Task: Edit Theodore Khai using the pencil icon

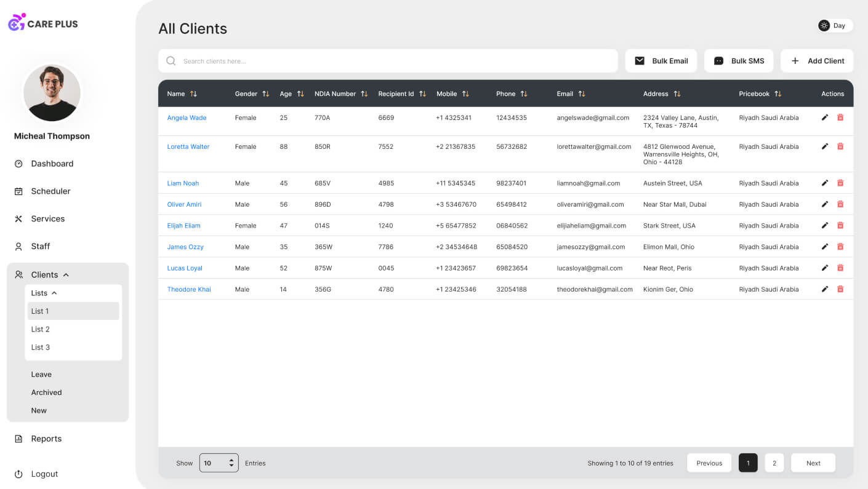Action: click(825, 289)
